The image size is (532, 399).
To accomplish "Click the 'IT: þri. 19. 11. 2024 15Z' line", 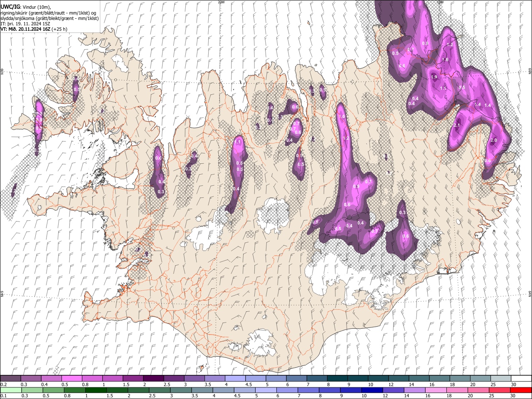I will [x=25, y=24].
